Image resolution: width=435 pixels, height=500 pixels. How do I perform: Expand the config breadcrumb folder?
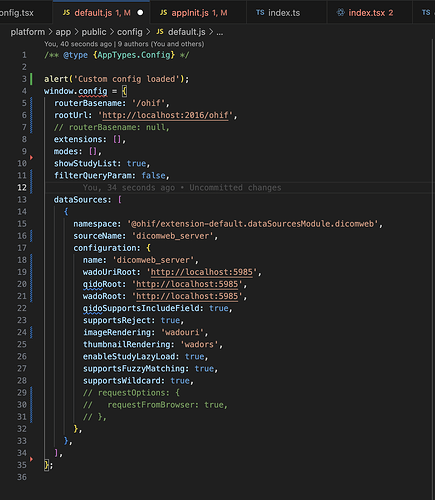(130, 32)
